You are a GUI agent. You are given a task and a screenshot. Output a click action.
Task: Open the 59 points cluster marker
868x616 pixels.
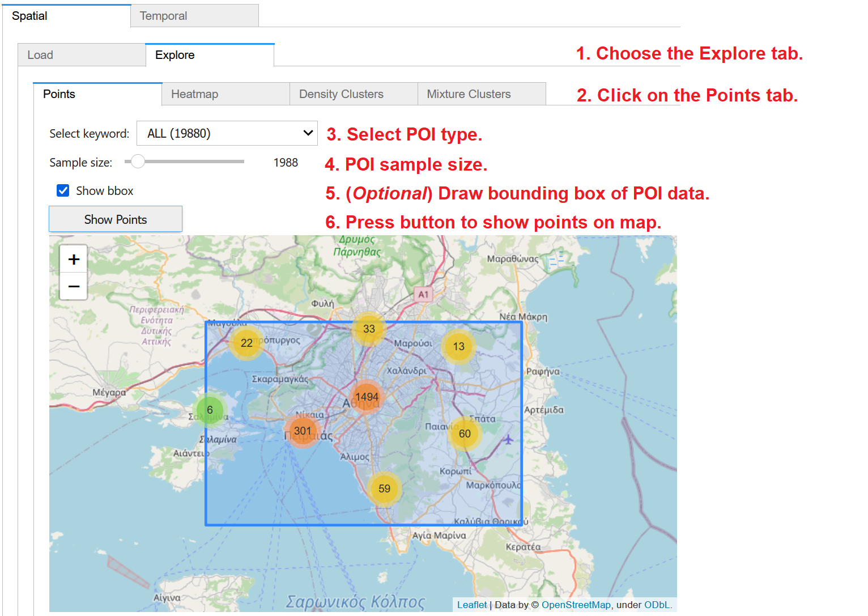(384, 488)
